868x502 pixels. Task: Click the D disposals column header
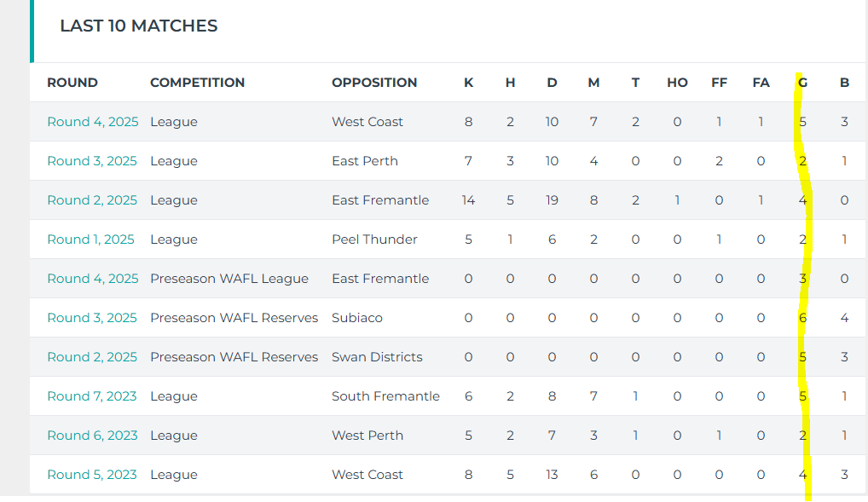(x=552, y=83)
